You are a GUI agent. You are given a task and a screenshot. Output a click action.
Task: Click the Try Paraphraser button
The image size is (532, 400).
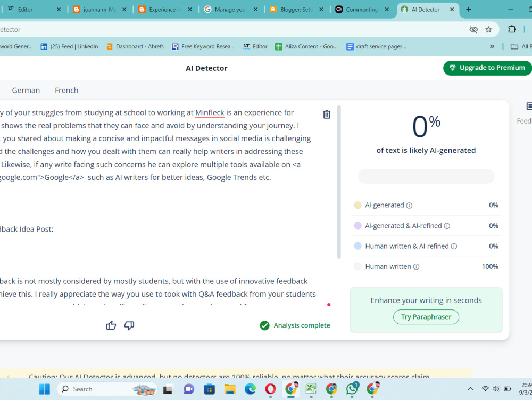(x=426, y=317)
